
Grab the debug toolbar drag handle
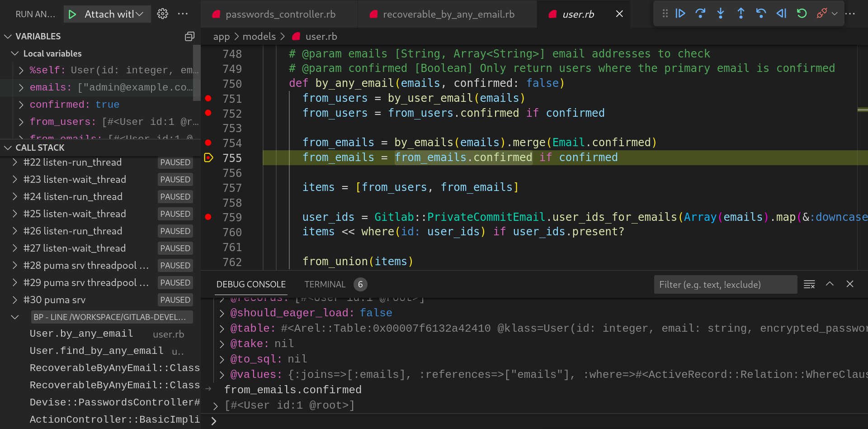(665, 14)
